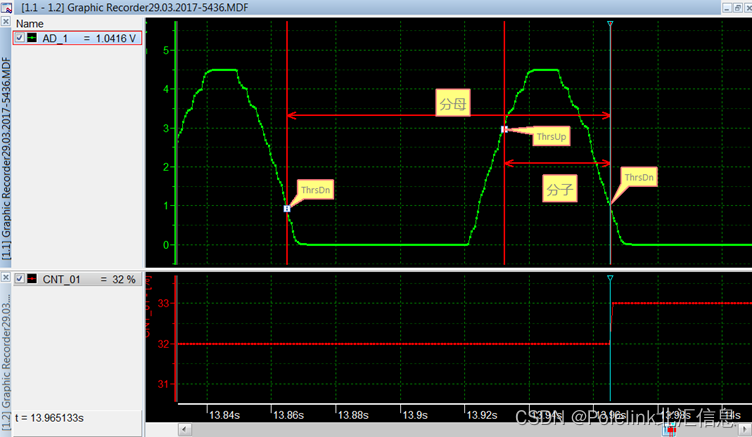752x437 pixels.
Task: Click the ThrsDn label near the cursor line
Action: point(639,177)
